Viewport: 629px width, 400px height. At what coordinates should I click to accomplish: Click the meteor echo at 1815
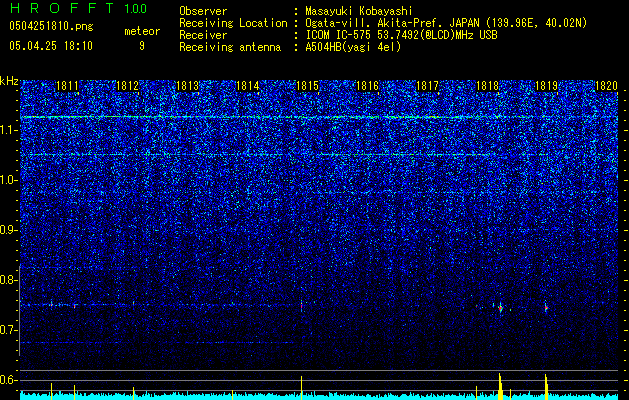pyautogui.click(x=301, y=306)
